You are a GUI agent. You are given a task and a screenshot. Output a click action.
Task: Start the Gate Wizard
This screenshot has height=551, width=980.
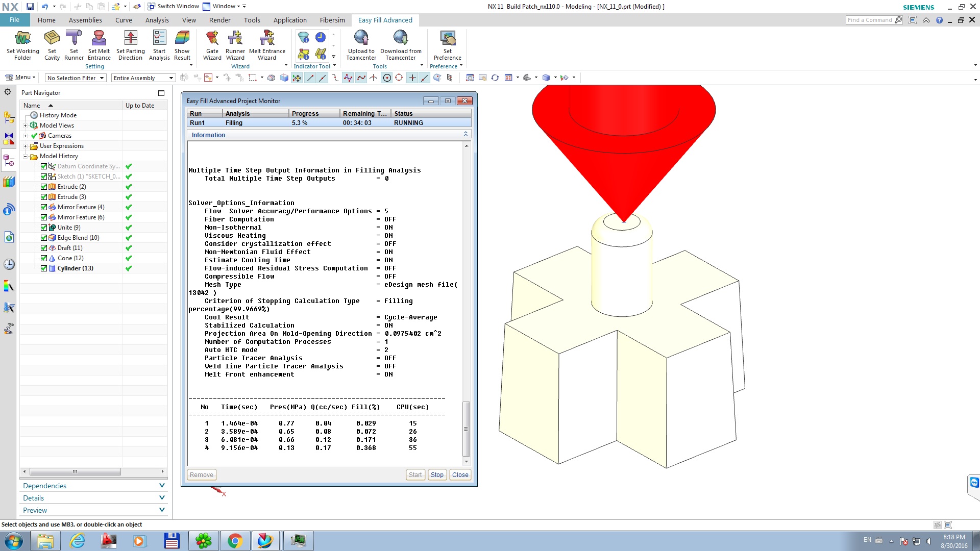click(212, 45)
